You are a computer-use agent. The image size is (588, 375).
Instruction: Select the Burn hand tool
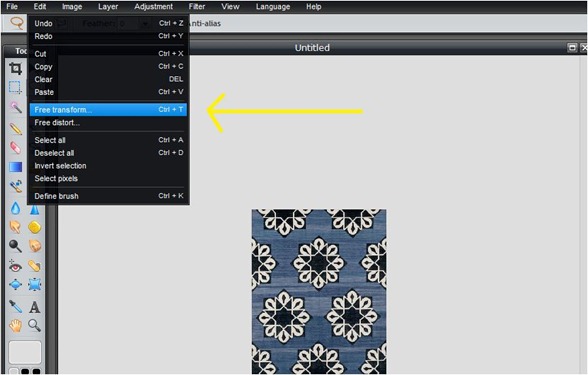point(34,246)
